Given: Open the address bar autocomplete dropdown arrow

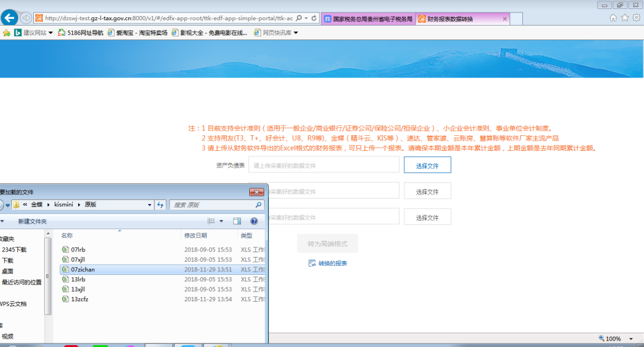Looking at the screenshot, I should tap(306, 18).
